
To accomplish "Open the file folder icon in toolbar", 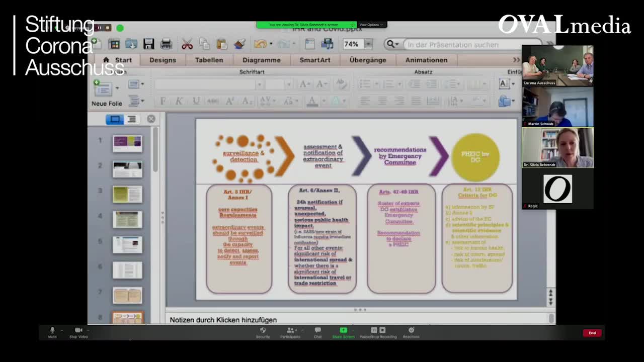I will [x=131, y=44].
